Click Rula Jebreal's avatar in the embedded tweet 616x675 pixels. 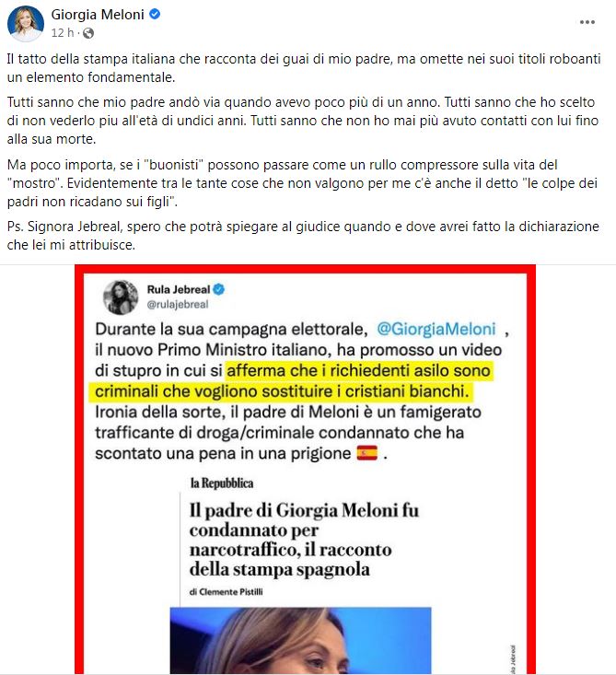tap(121, 297)
